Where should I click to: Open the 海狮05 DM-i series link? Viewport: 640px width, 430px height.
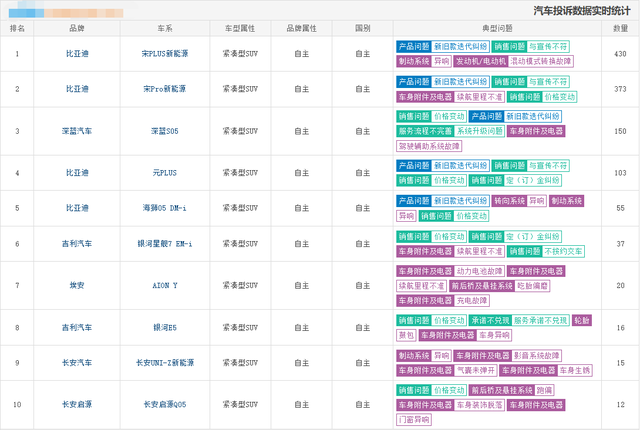(x=164, y=208)
